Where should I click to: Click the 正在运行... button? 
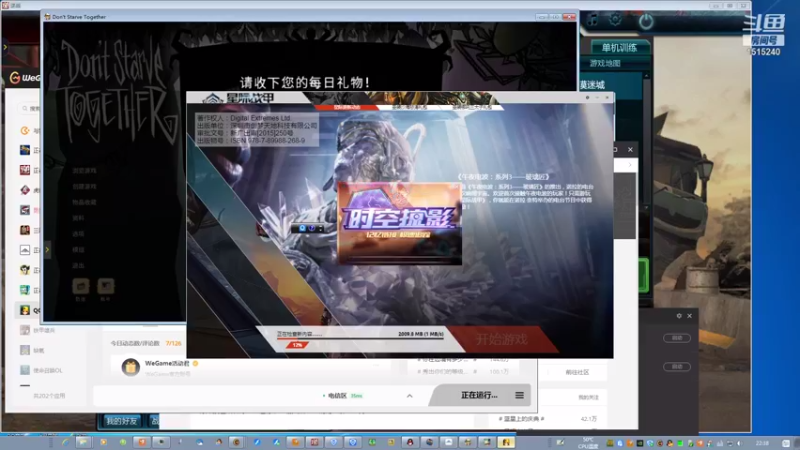(x=479, y=395)
